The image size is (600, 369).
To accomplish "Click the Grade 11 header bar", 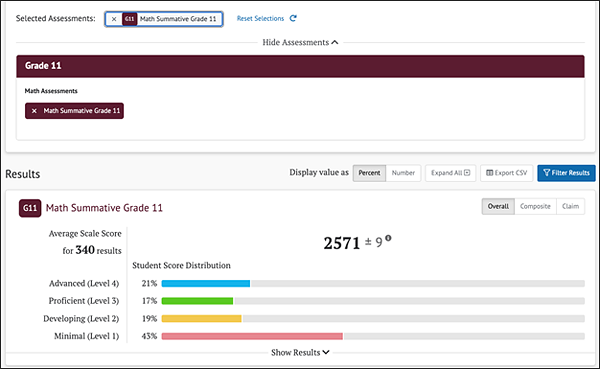I will click(300, 66).
